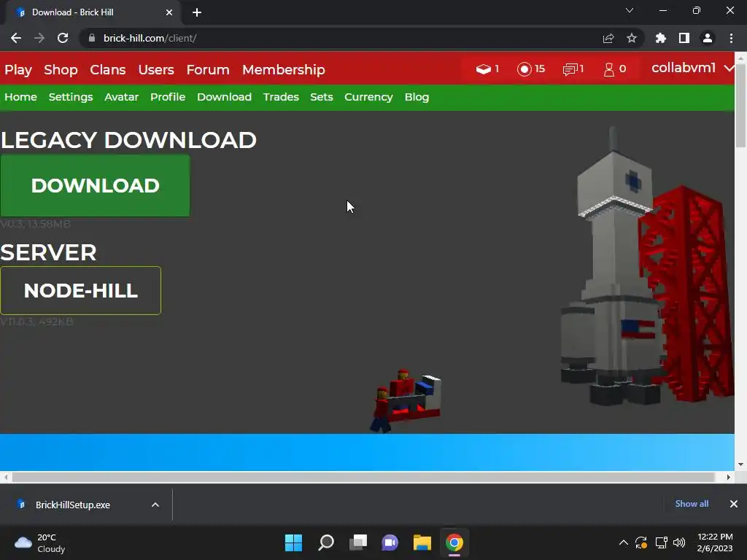Reload the Brick Hill page
The height and width of the screenshot is (560, 747).
(63, 38)
